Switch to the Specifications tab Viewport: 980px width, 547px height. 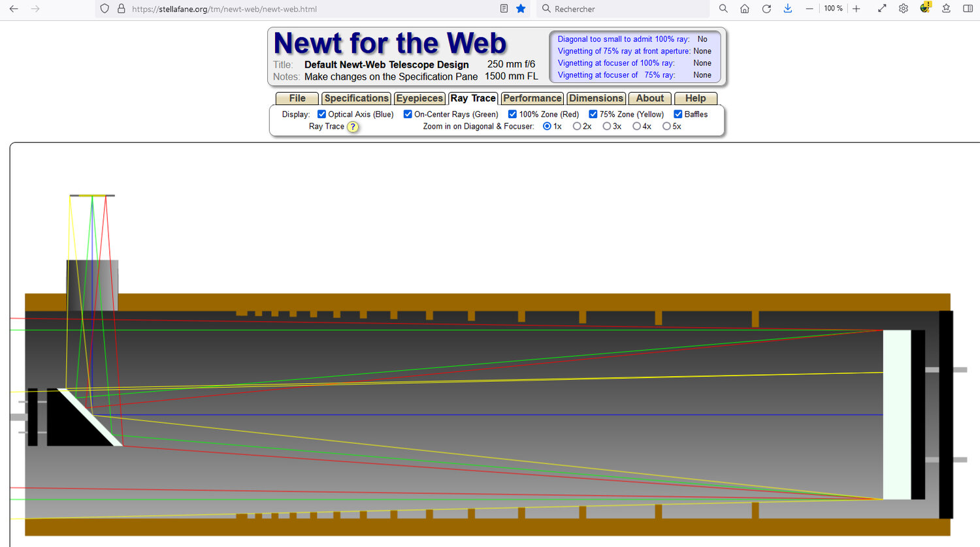pyautogui.click(x=357, y=99)
